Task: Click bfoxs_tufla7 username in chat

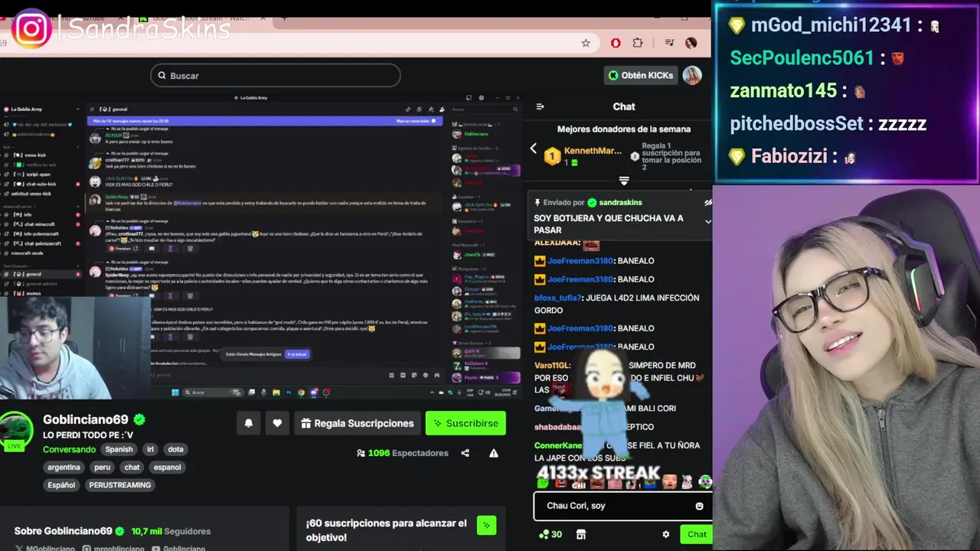Action: pyautogui.click(x=558, y=298)
